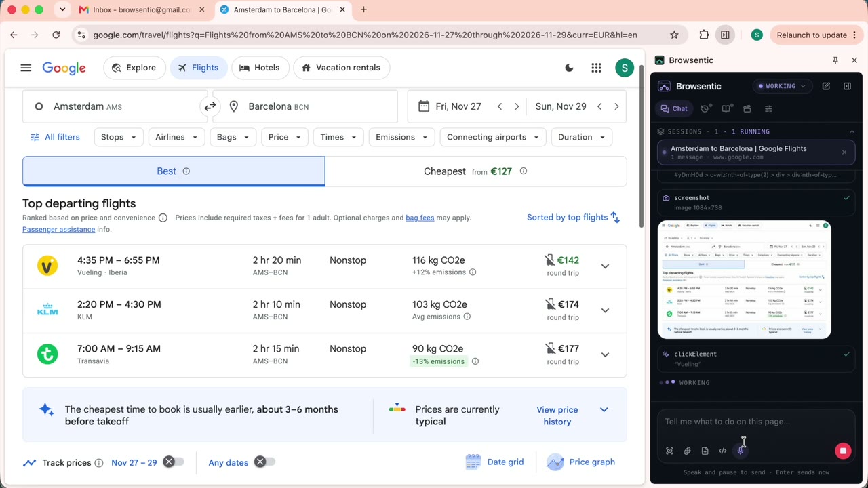Viewport: 868px width, 488px height.
Task: Click the Barcelona destination field
Action: tap(305, 106)
